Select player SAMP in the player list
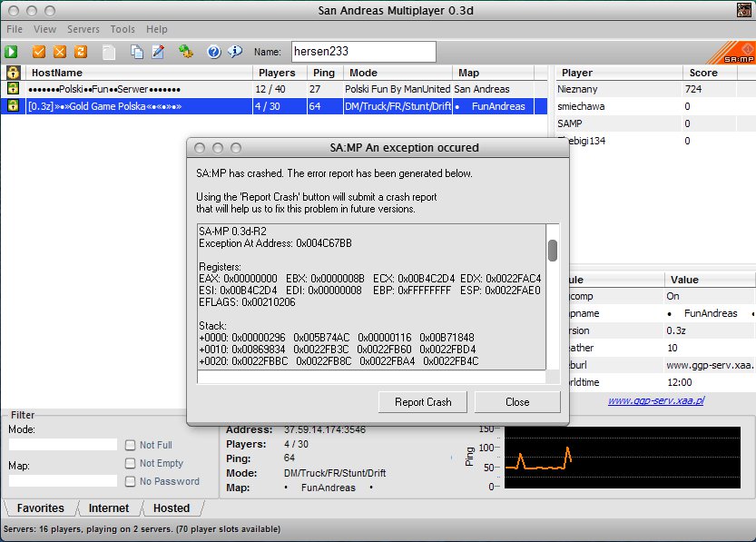Image resolution: width=756 pixels, height=542 pixels. [x=569, y=124]
